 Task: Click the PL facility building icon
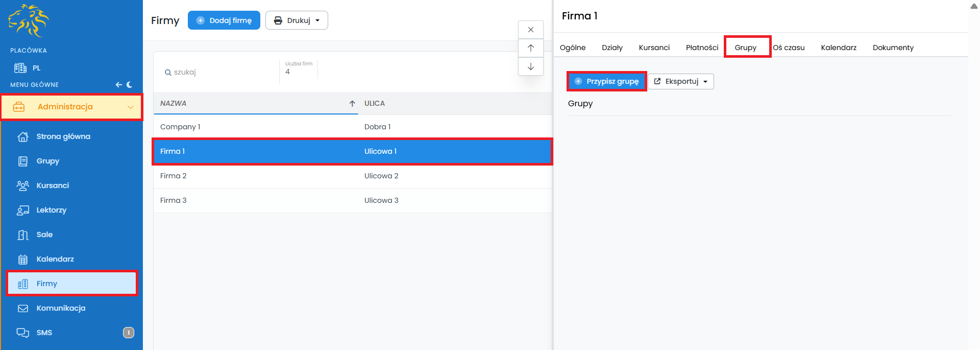point(20,68)
